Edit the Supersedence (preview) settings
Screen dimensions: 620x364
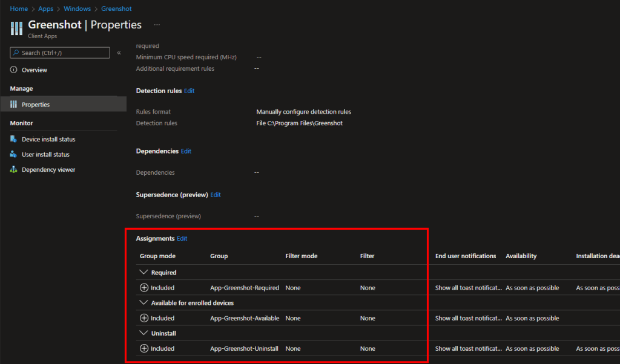point(216,195)
